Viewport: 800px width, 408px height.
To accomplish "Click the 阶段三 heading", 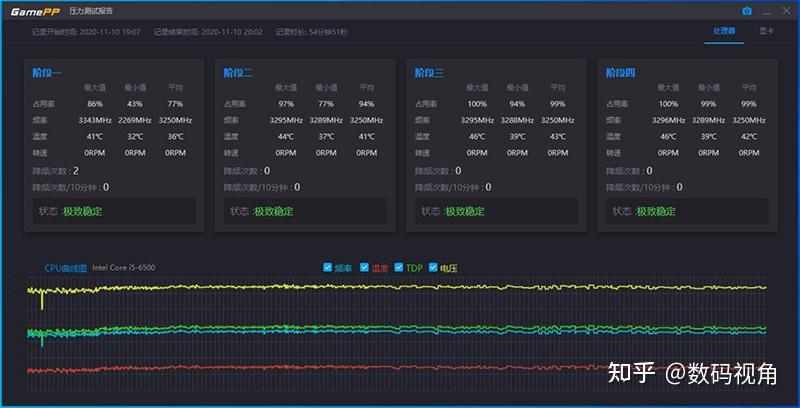I will point(429,73).
